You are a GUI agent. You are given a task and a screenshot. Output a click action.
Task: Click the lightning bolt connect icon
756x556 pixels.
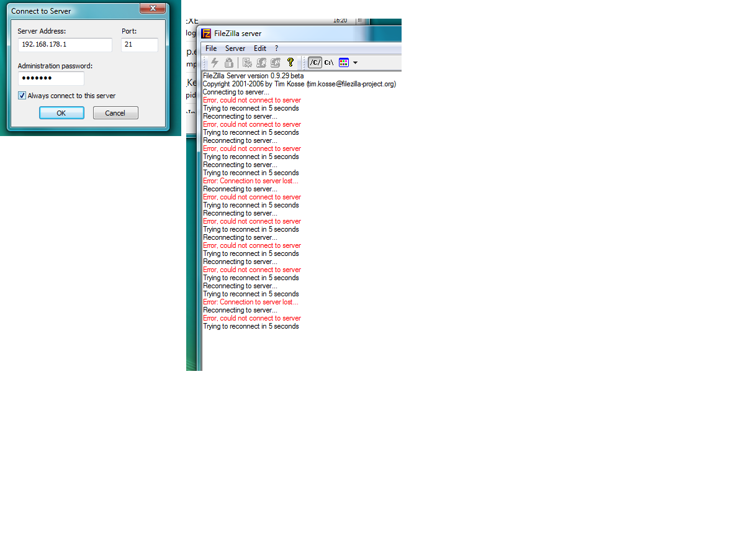[x=215, y=63]
